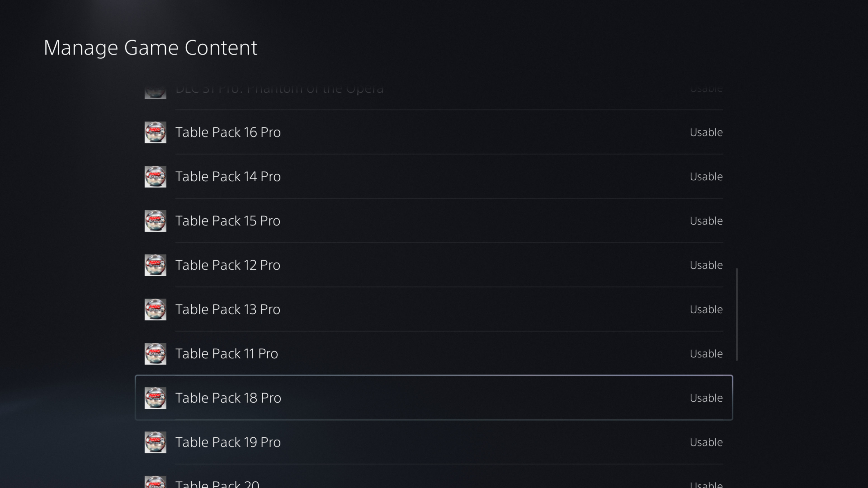The image size is (868, 488).
Task: Click Usable status next to Table Pack 16 Pro
Action: tap(706, 132)
